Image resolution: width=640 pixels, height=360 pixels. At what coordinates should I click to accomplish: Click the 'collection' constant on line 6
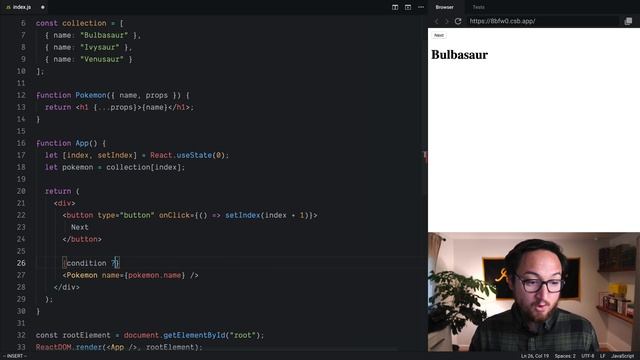pos(84,24)
